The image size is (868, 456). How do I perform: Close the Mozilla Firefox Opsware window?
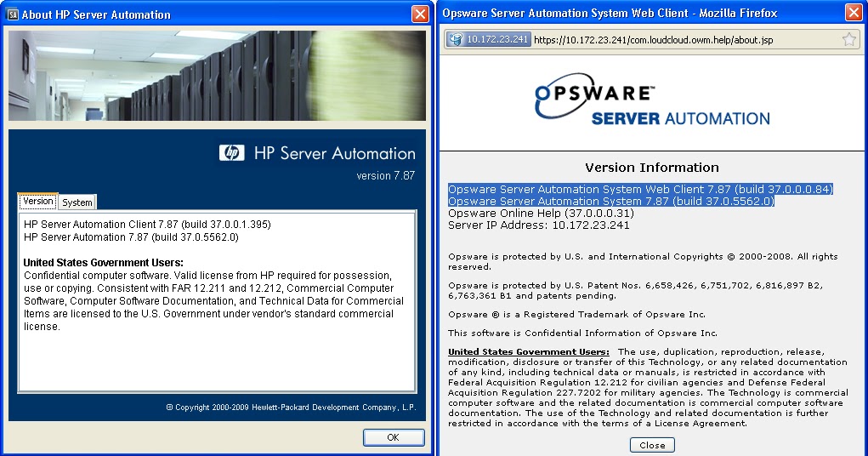click(x=853, y=13)
